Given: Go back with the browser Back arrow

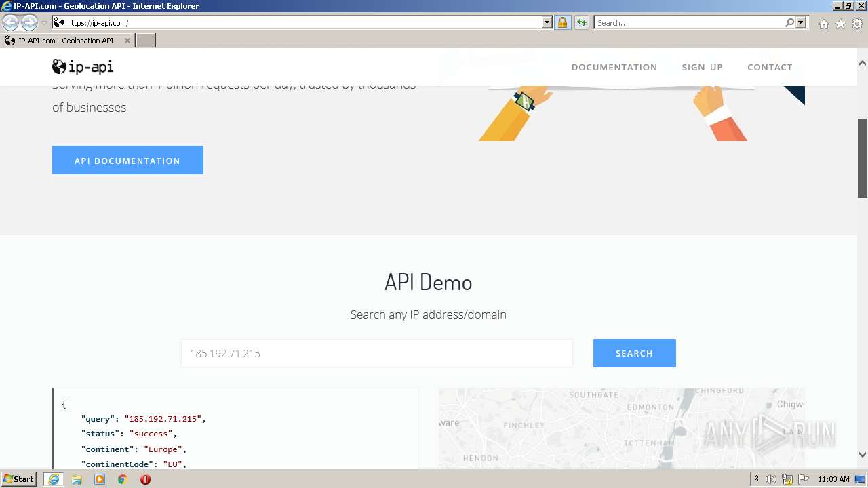Looking at the screenshot, I should 10,22.
